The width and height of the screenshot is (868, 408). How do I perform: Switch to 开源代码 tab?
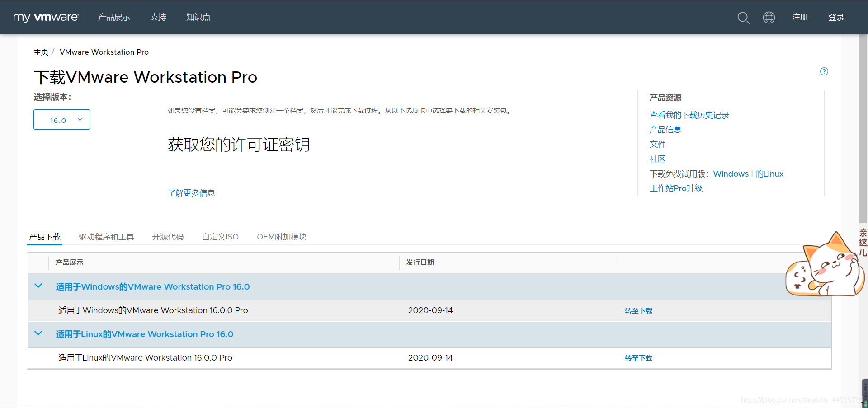[168, 237]
